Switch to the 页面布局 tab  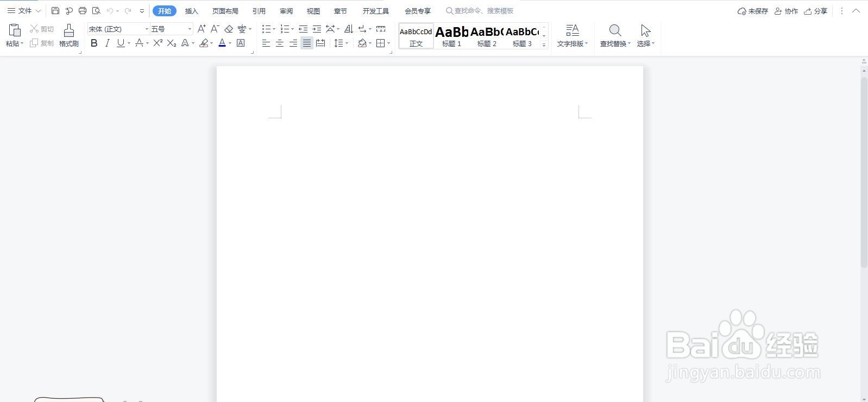coord(225,11)
